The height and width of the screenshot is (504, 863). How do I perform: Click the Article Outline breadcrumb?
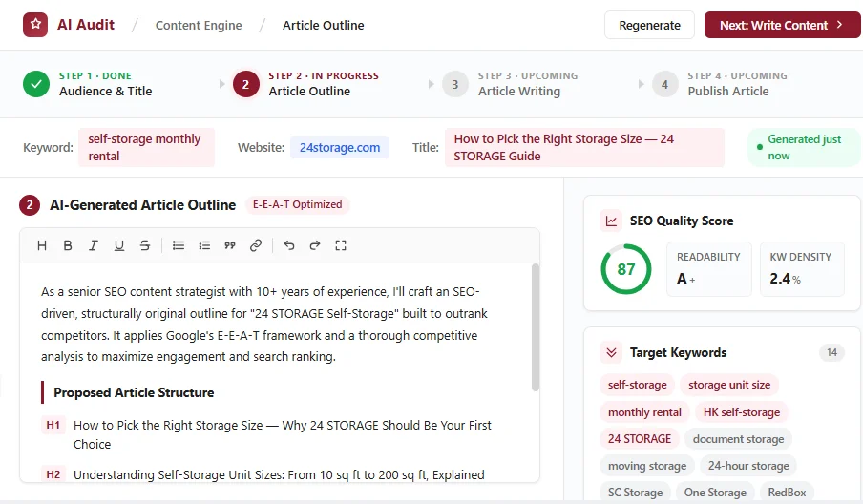[x=323, y=26]
